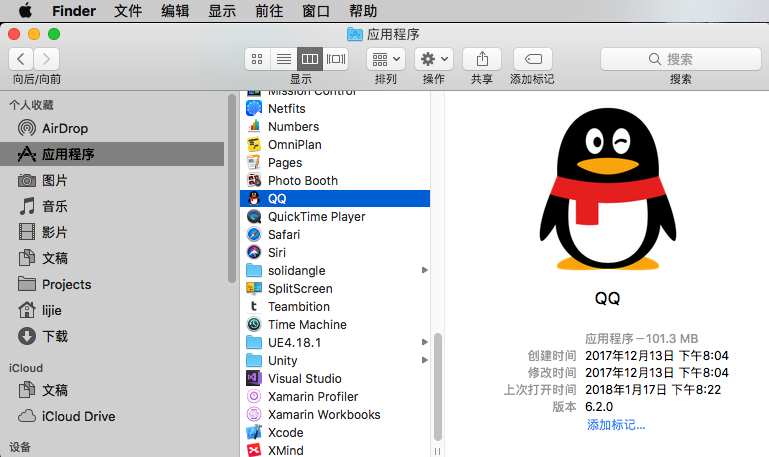This screenshot has width=769, height=457.
Task: Click the 添加标记 tag button
Action: point(533,59)
